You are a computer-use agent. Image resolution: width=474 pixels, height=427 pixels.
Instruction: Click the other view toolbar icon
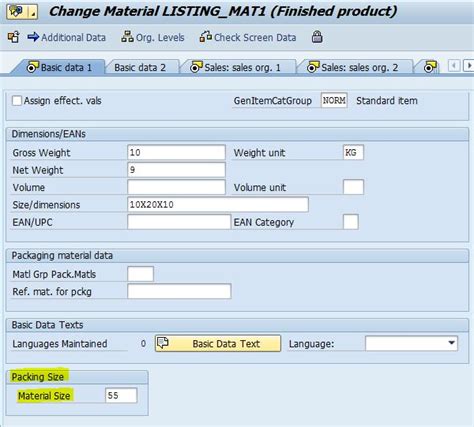13,37
